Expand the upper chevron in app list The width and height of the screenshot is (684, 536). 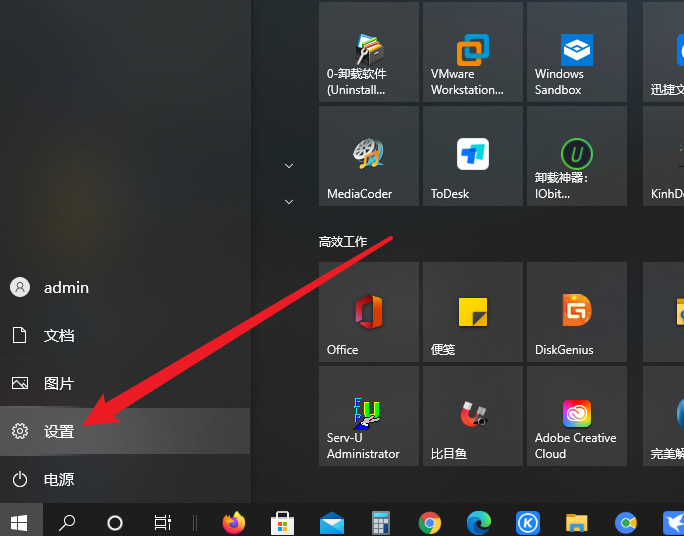(x=289, y=165)
